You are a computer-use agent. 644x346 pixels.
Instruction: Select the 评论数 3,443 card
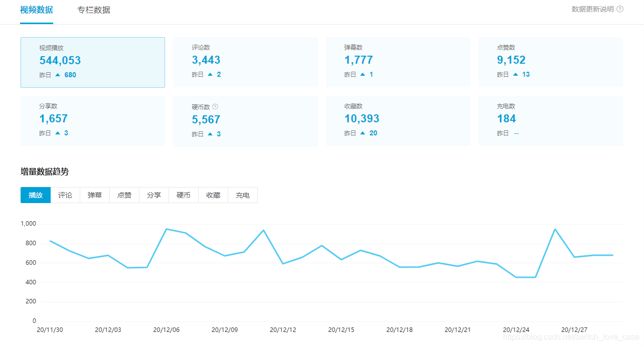(x=246, y=62)
